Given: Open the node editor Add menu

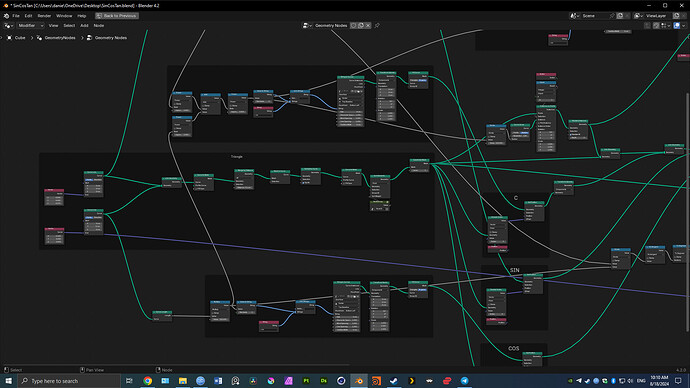Looking at the screenshot, I should (84, 26).
